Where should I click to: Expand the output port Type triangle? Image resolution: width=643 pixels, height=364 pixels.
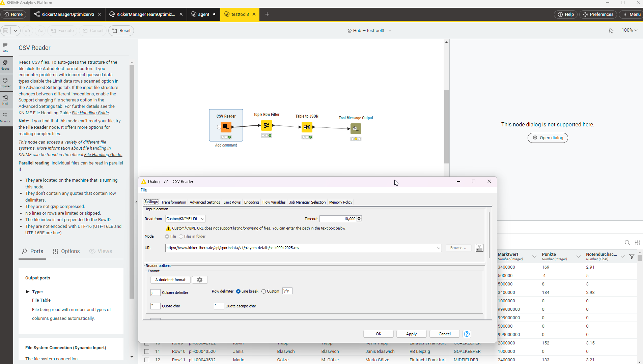(x=28, y=292)
